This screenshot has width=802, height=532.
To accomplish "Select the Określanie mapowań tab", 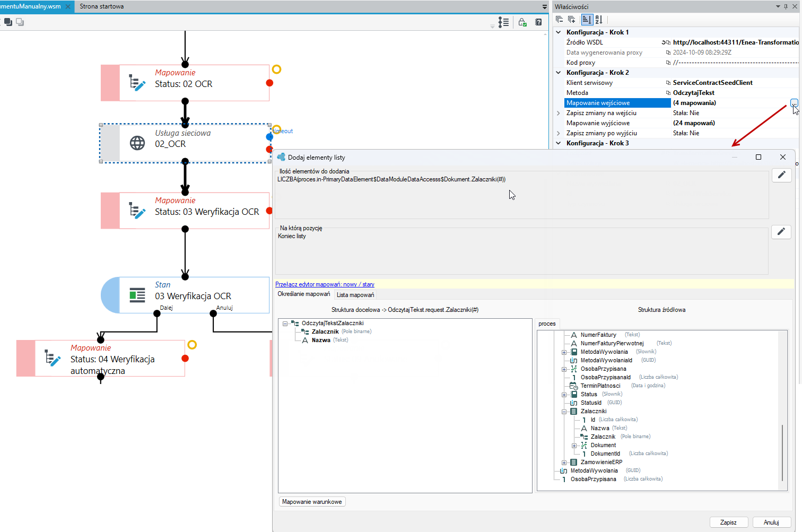I will point(304,294).
